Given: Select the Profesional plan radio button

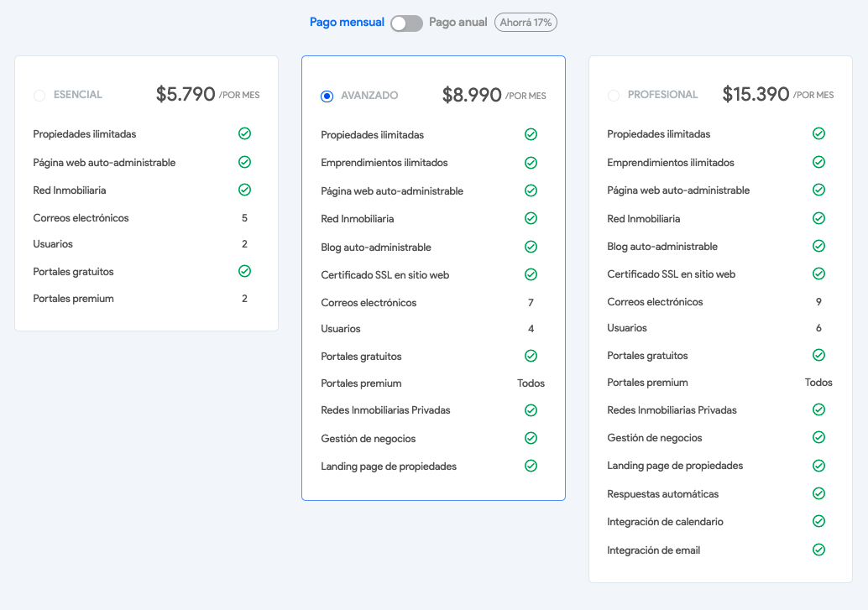Looking at the screenshot, I should tap(614, 96).
